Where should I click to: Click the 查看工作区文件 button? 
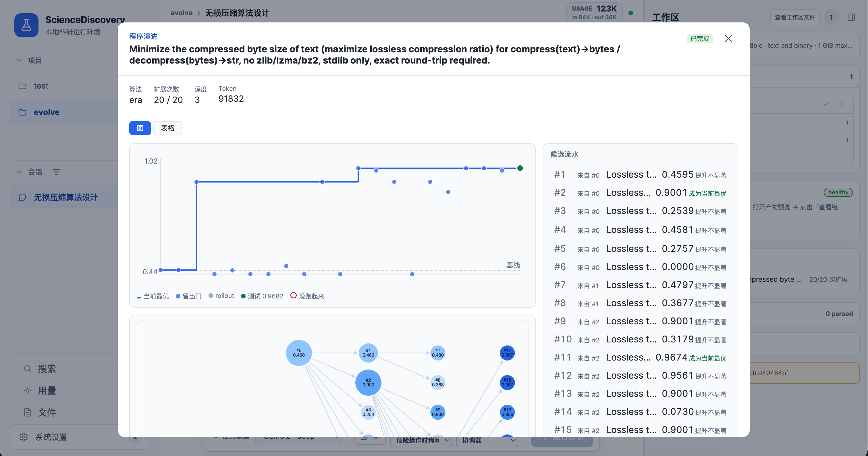(795, 17)
